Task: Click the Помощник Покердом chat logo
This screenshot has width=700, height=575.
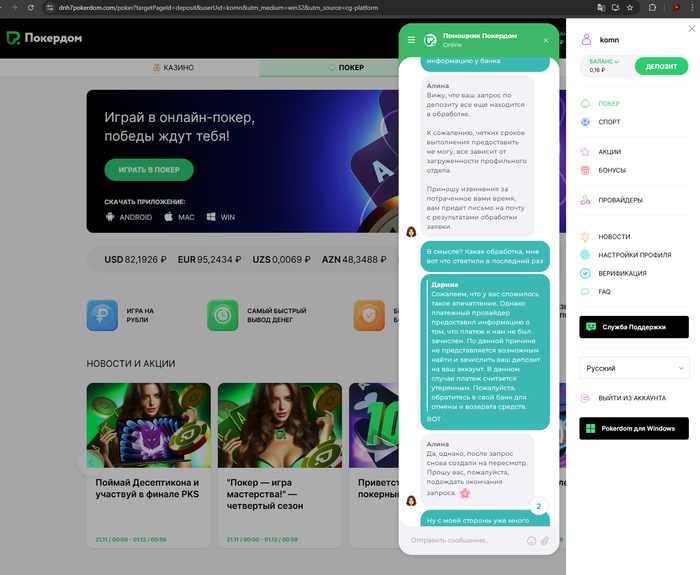Action: 430,40
